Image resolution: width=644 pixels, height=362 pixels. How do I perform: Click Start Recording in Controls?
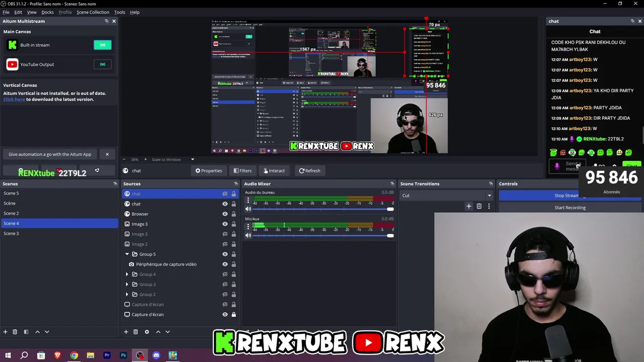(570, 208)
